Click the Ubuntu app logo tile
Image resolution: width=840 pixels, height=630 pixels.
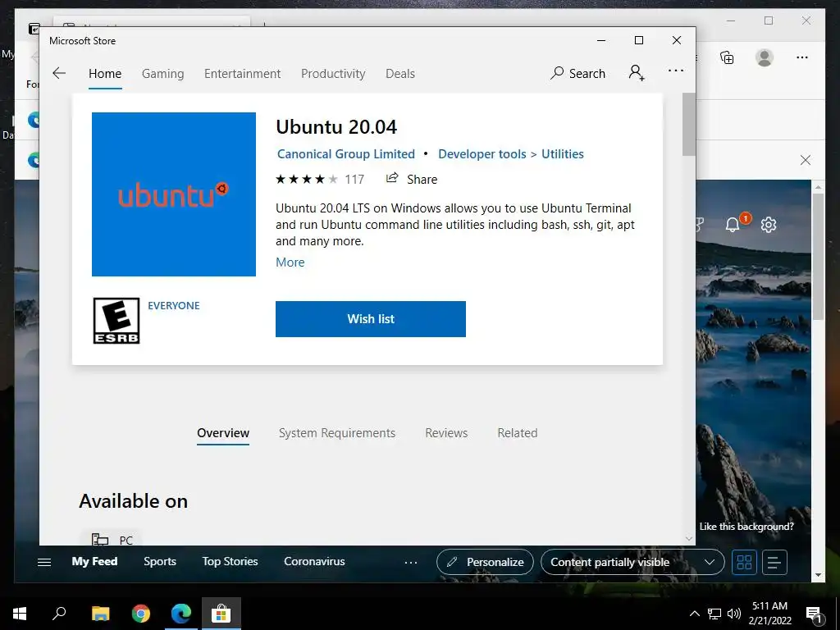(174, 194)
